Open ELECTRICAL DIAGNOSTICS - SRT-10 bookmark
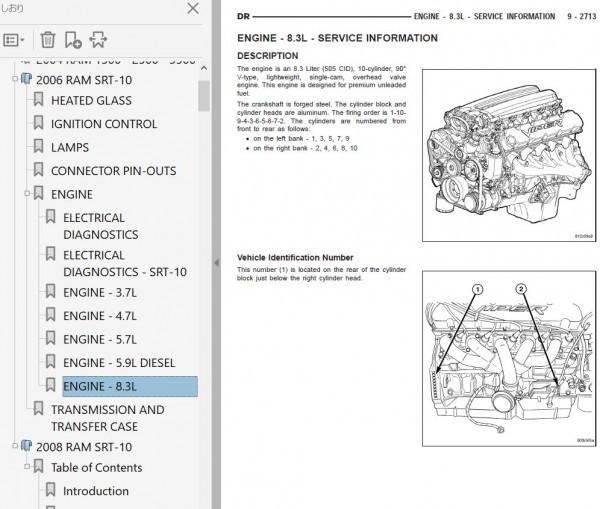The height and width of the screenshot is (509, 600). click(125, 264)
